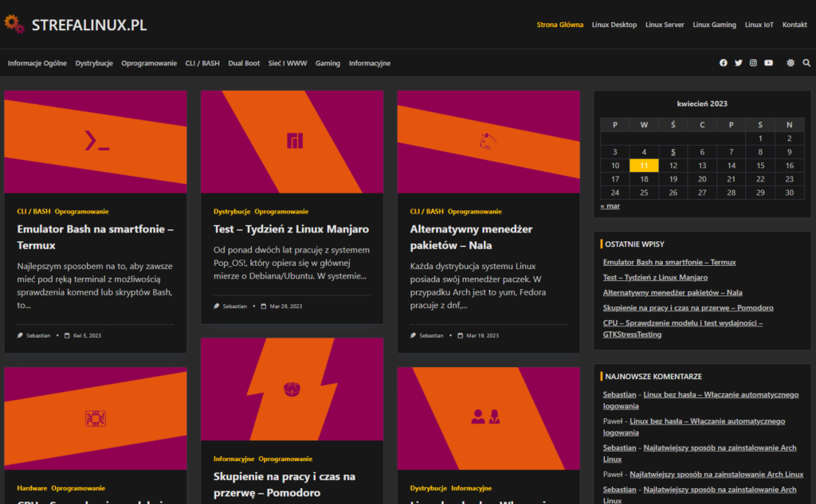The height and width of the screenshot is (504, 816).
Task: Select Dual Boot navigation item
Action: coord(244,63)
